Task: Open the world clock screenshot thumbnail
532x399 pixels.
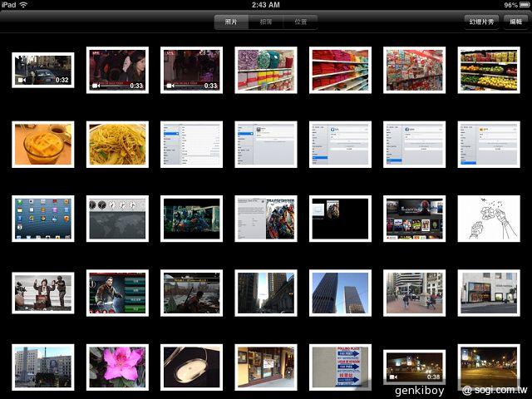Action: coord(117,219)
